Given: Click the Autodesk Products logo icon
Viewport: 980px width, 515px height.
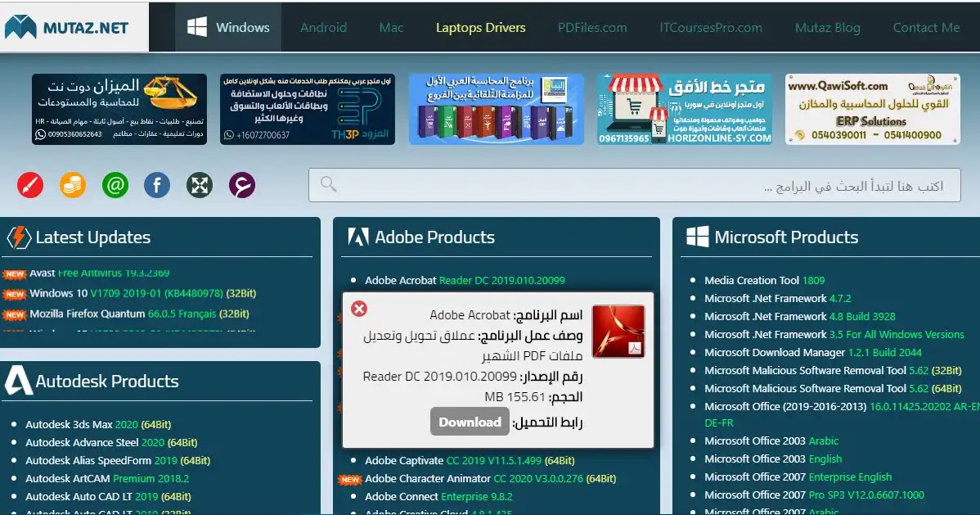Looking at the screenshot, I should click(18, 380).
